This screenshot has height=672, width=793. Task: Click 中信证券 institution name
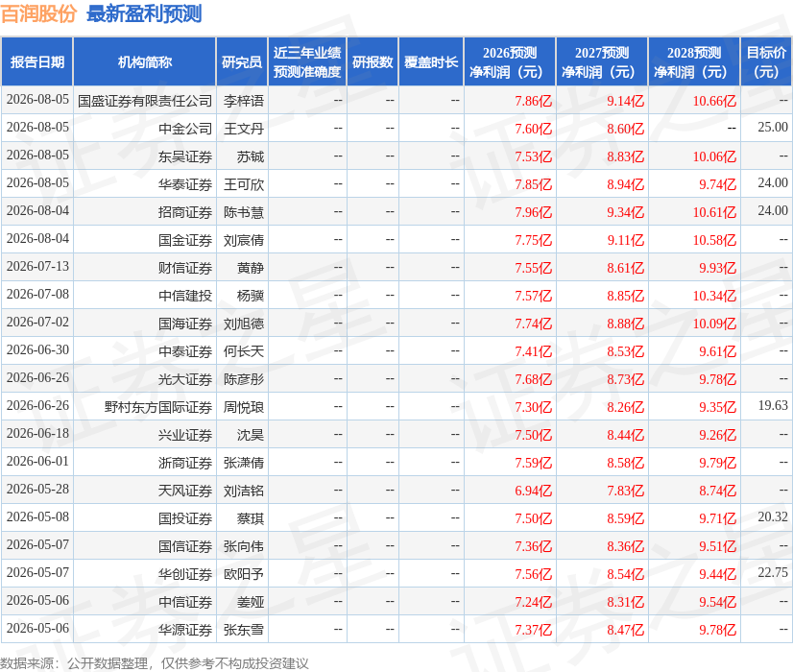tap(185, 602)
